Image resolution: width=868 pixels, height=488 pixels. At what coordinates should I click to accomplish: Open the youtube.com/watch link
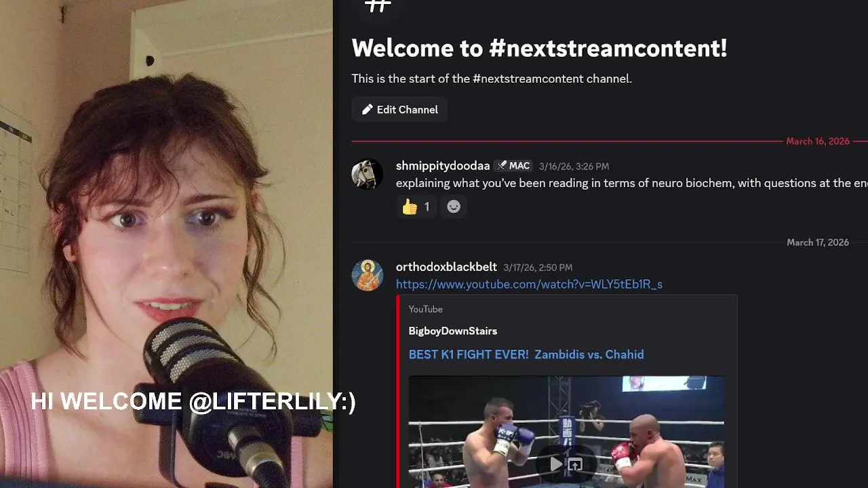point(529,285)
